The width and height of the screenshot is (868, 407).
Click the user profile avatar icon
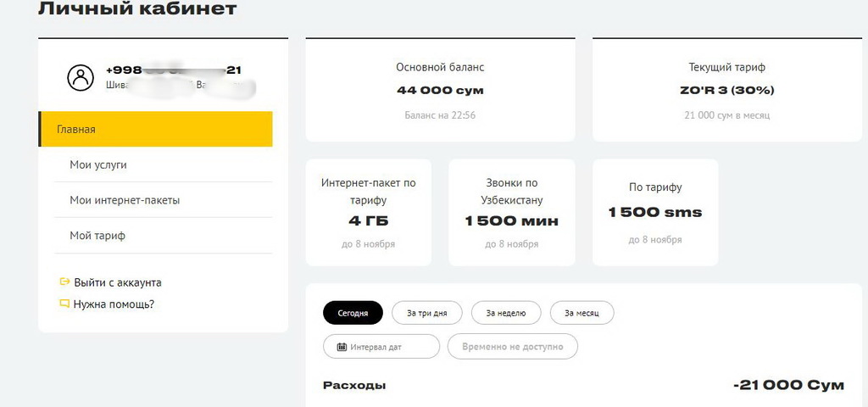pyautogui.click(x=81, y=78)
